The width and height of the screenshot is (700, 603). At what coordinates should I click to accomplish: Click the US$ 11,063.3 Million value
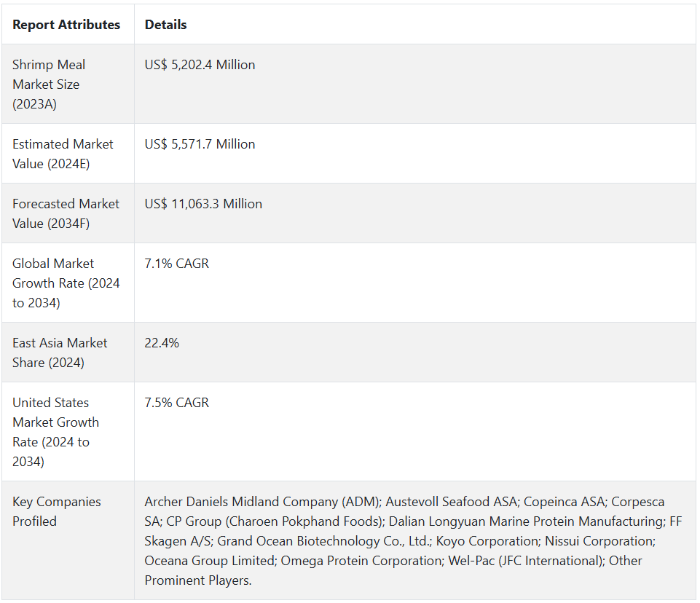click(x=203, y=204)
